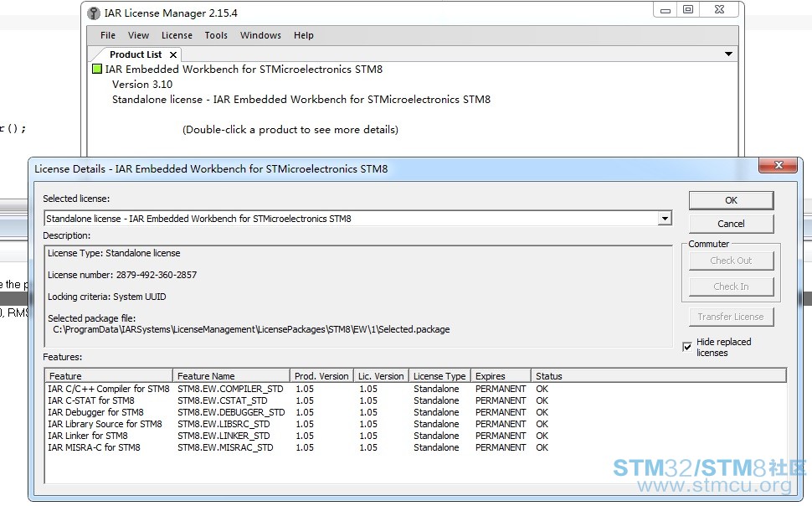Open the Tools menu

click(216, 35)
